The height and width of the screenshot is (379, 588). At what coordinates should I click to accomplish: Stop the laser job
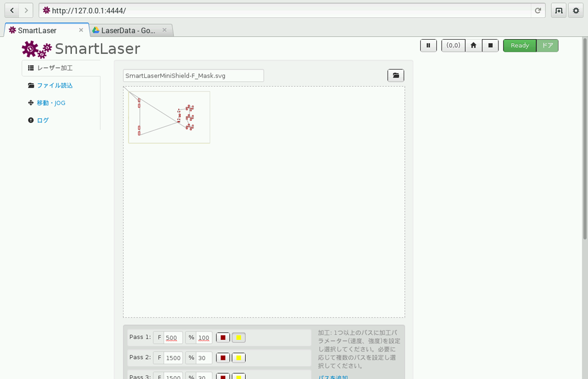[490, 45]
